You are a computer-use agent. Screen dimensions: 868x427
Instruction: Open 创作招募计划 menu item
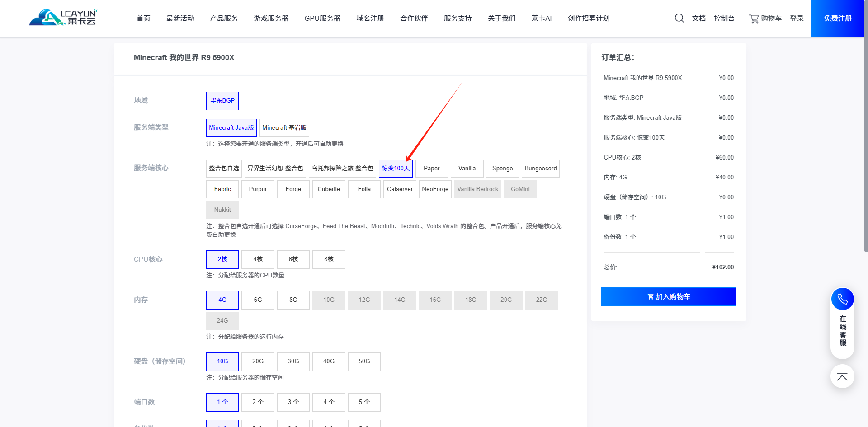pyautogui.click(x=589, y=19)
